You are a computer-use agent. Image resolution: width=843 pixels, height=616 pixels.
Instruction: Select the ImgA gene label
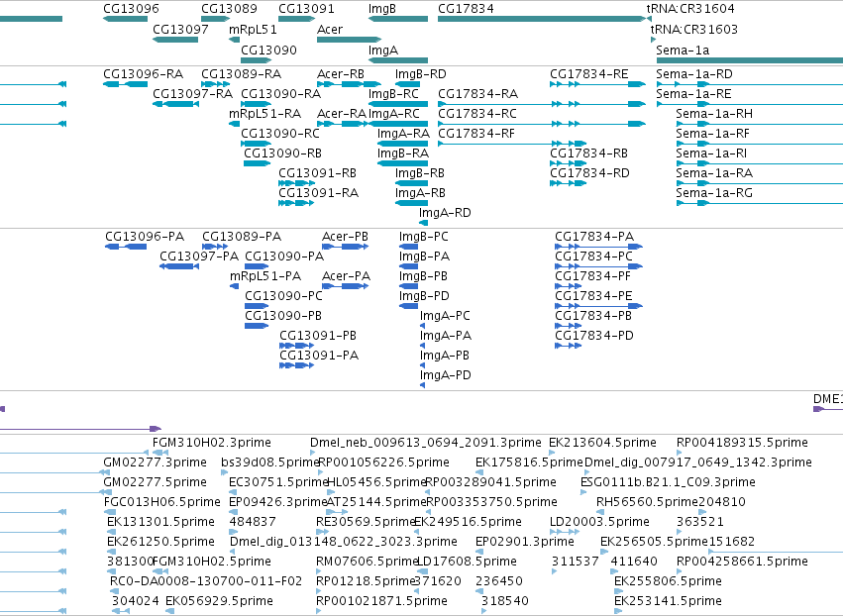tap(382, 50)
